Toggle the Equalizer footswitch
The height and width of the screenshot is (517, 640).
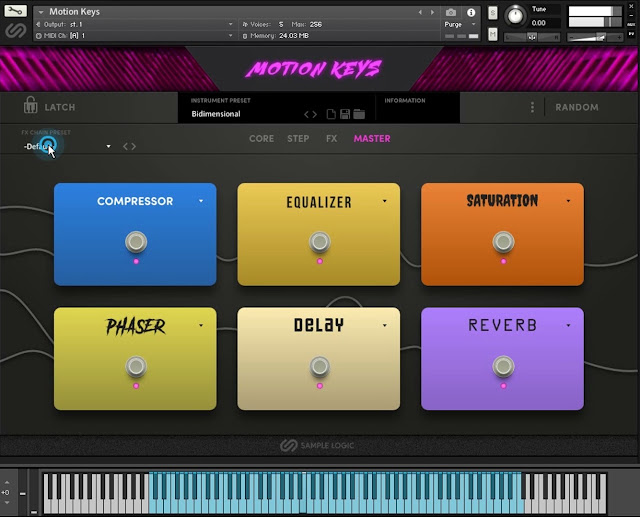pos(320,242)
